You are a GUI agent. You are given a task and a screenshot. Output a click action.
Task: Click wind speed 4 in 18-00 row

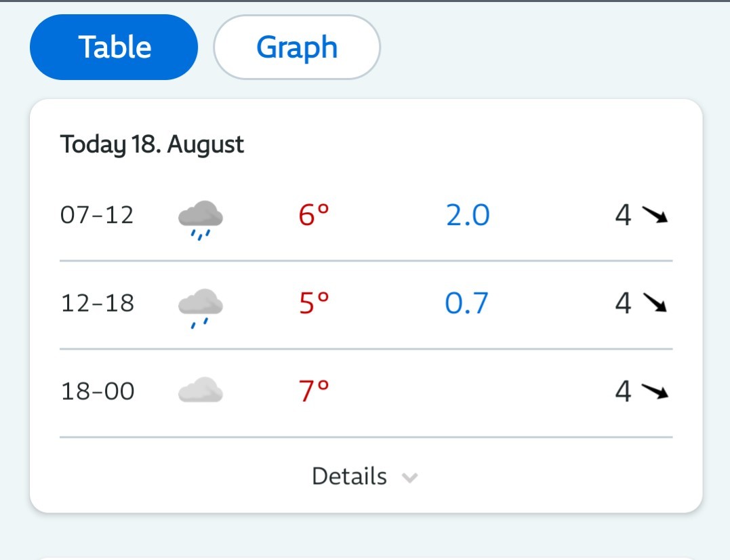tap(624, 391)
